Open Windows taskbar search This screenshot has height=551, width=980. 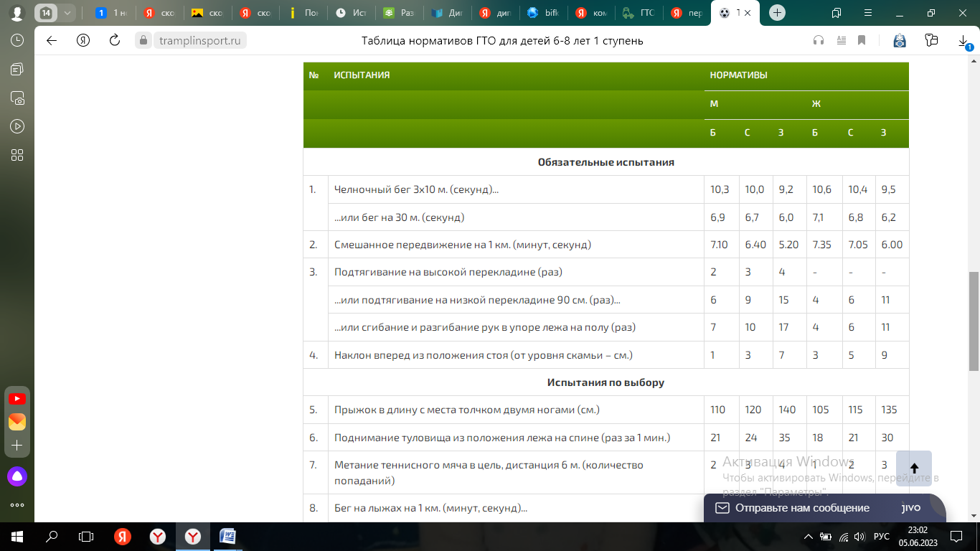[52, 537]
